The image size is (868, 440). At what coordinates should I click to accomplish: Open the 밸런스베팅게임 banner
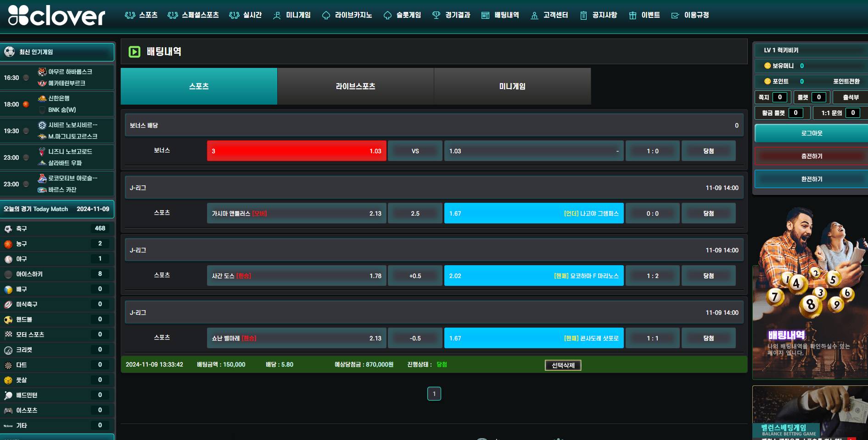point(810,413)
